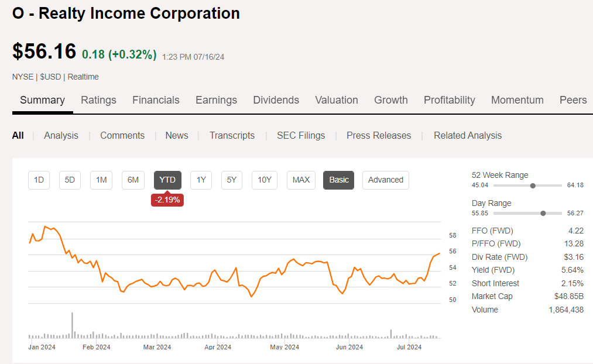Screen dimensions: 593x364
Task: Select the All content filter
Action: [18, 135]
